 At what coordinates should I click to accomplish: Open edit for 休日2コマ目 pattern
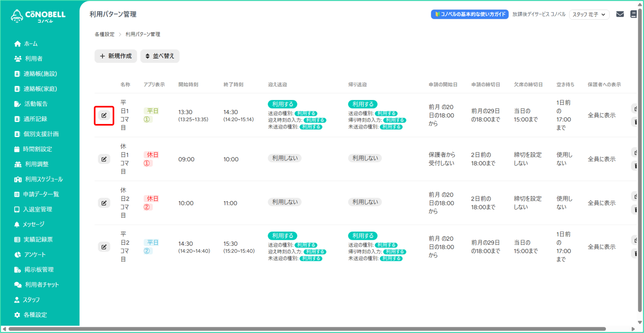[104, 203]
